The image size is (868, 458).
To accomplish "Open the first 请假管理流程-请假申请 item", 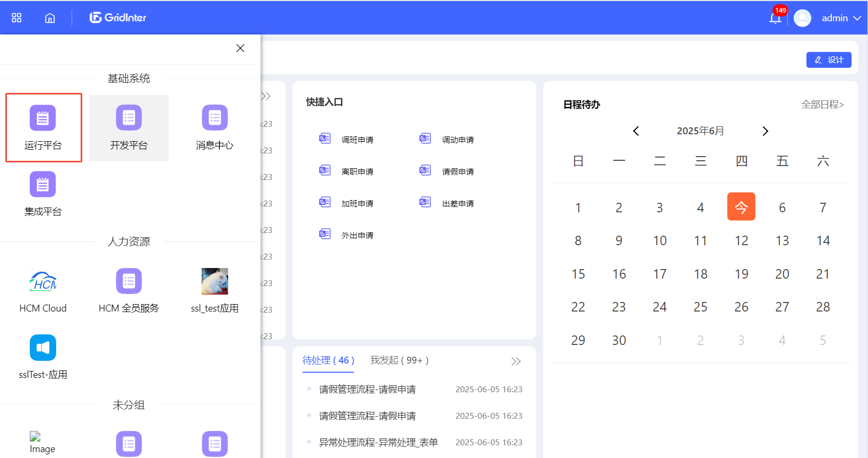I will tap(367, 390).
